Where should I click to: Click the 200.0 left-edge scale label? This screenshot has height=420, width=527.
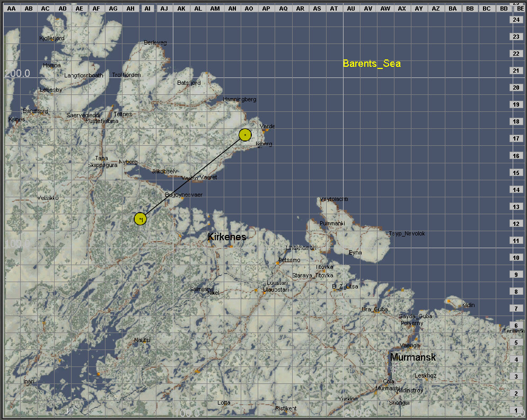[x=17, y=73]
